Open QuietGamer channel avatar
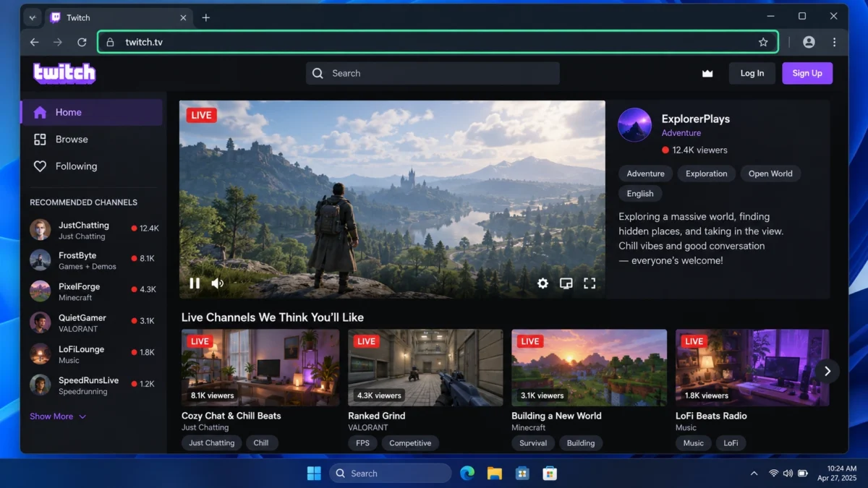This screenshot has width=868, height=488. tap(40, 322)
